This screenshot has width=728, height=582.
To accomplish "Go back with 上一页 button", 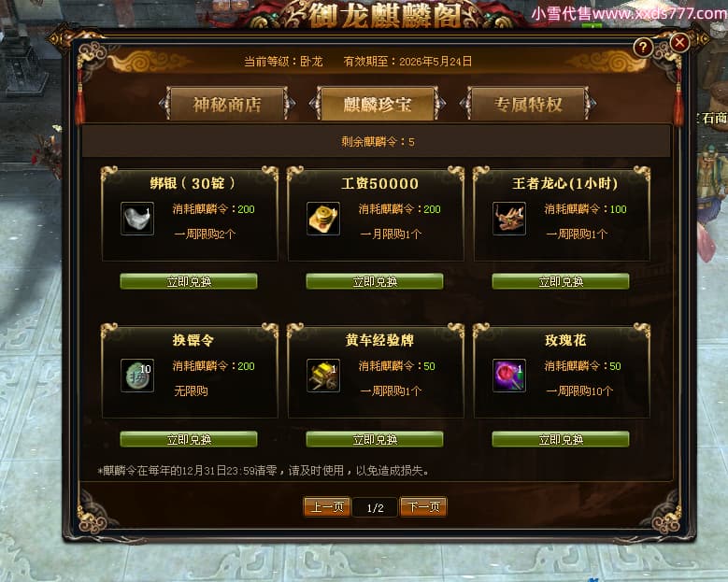I will click(x=327, y=507).
